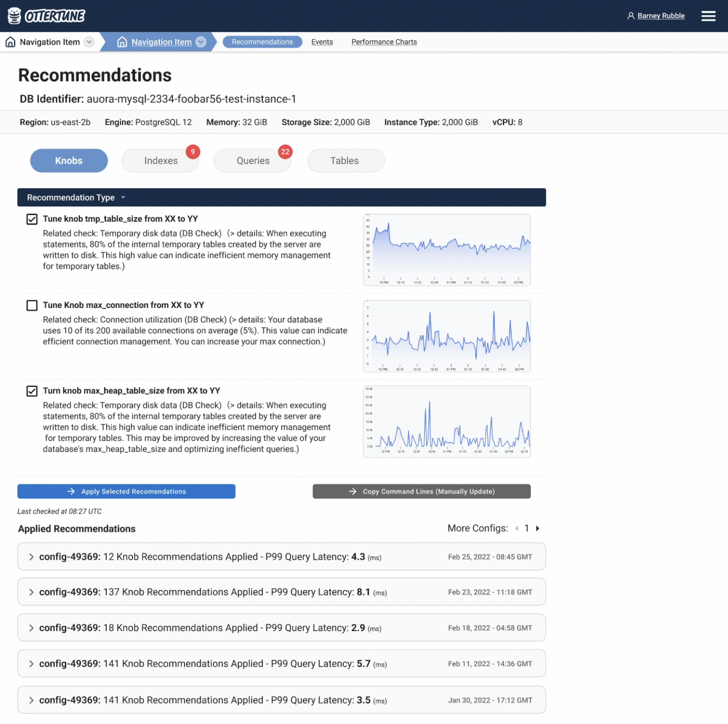The width and height of the screenshot is (728, 724).
Task: Click the red 22 badge on Queries
Action: pos(285,152)
